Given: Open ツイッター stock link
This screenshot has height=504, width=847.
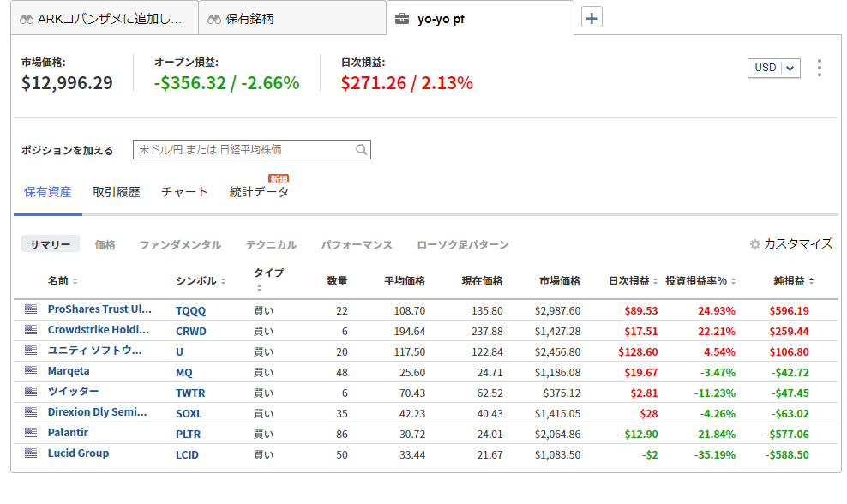Looking at the screenshot, I should [73, 391].
